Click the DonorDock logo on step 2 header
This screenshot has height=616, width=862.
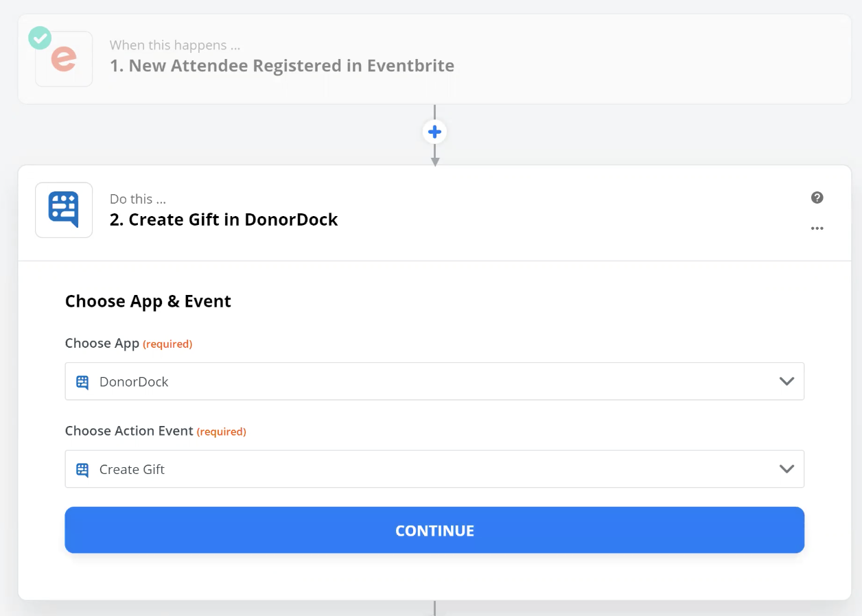pos(64,210)
